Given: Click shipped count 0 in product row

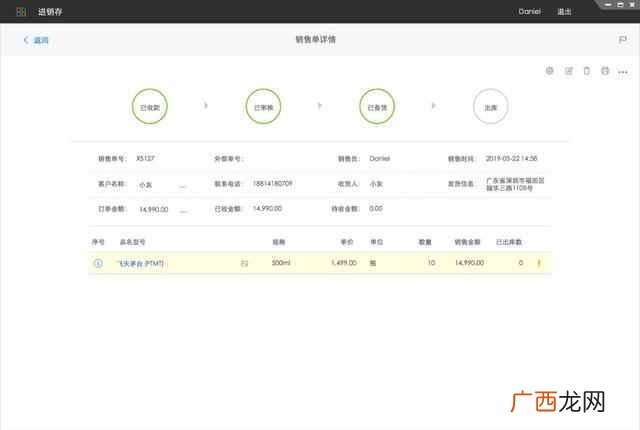Looking at the screenshot, I should point(520,263).
